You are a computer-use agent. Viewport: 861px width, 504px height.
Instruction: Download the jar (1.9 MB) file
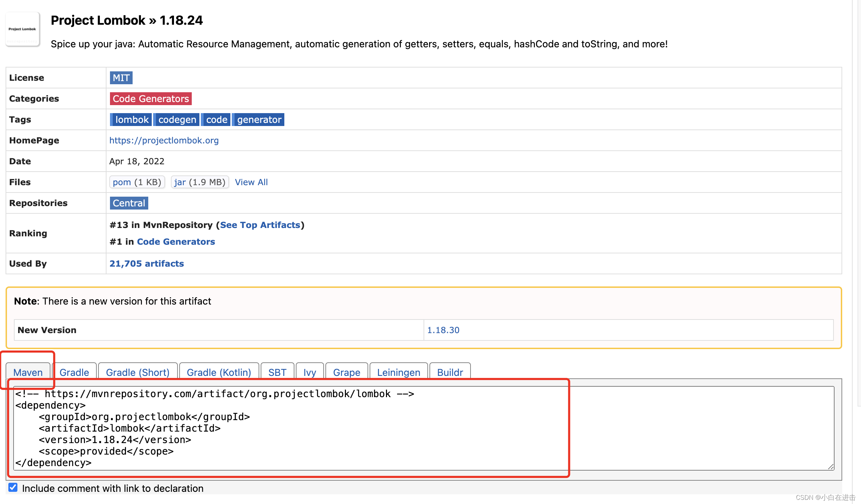coord(200,182)
